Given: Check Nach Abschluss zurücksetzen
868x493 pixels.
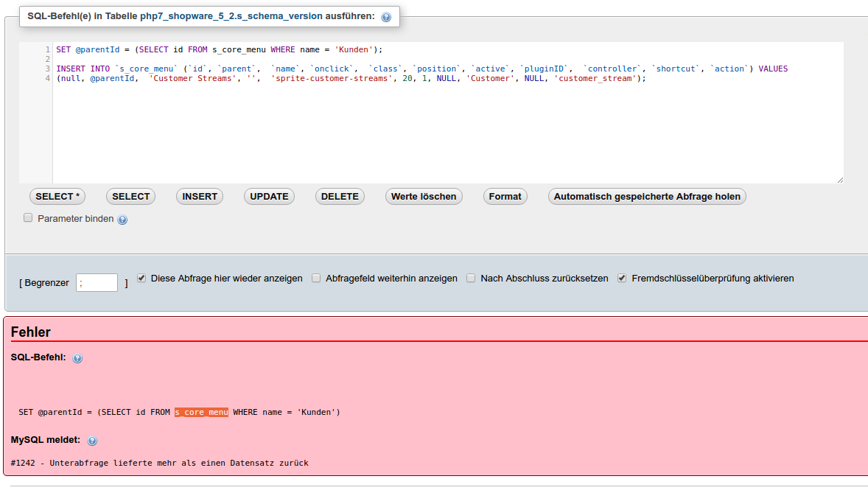Looking at the screenshot, I should tap(471, 278).
